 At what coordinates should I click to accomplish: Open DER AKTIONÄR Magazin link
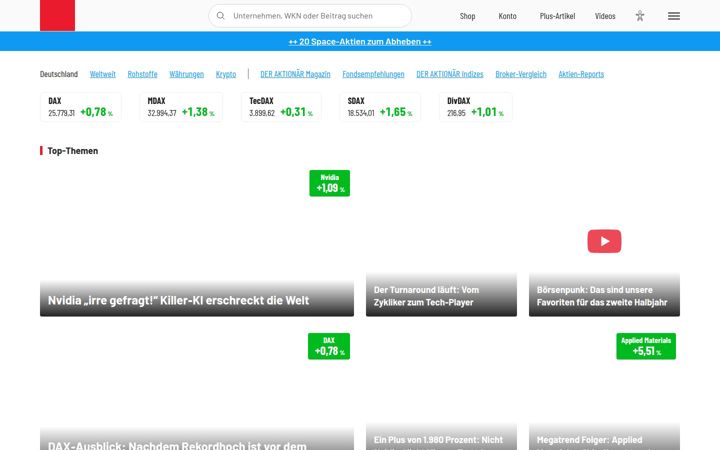pos(295,74)
